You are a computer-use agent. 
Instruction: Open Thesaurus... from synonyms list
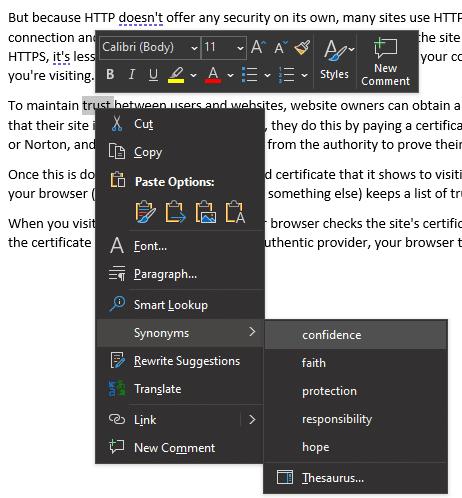(x=355, y=478)
